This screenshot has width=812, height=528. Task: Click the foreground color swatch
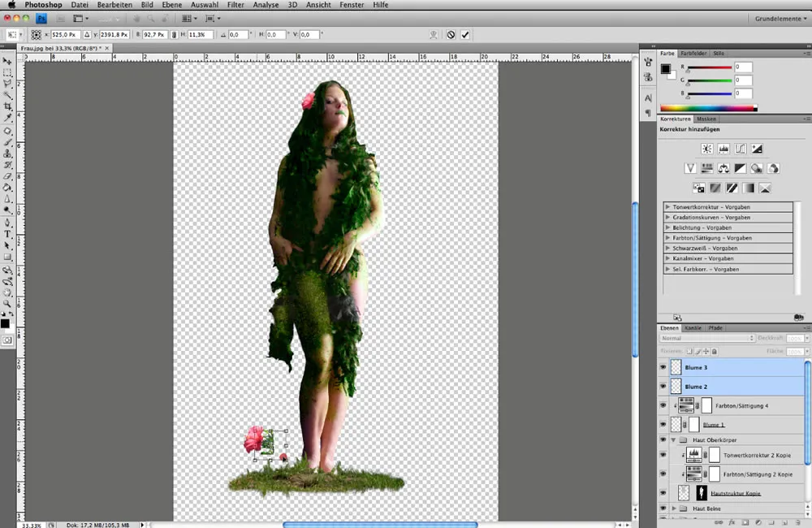(x=4, y=323)
